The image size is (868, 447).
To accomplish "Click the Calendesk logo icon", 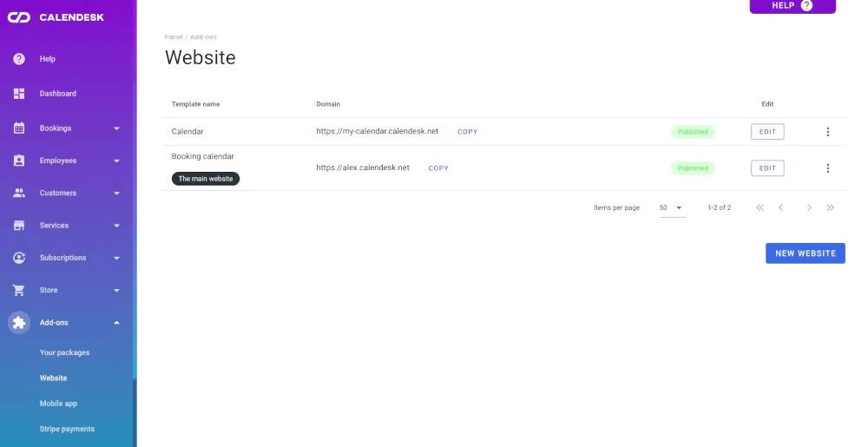I will (x=19, y=17).
